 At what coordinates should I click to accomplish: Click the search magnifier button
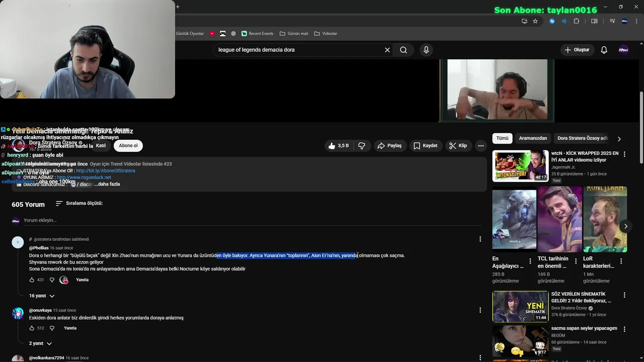(x=404, y=50)
